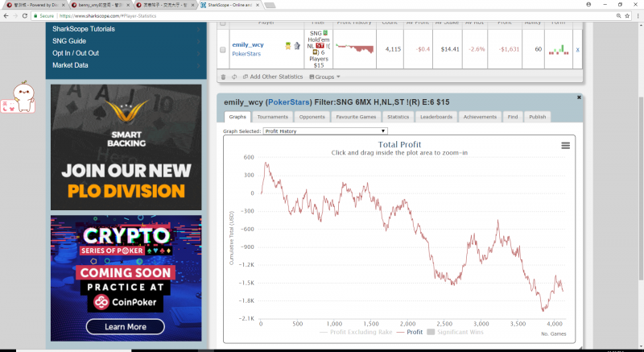Image resolution: width=644 pixels, height=352 pixels.
Task: Close the emily_wcy statistics panel
Action: point(579,97)
